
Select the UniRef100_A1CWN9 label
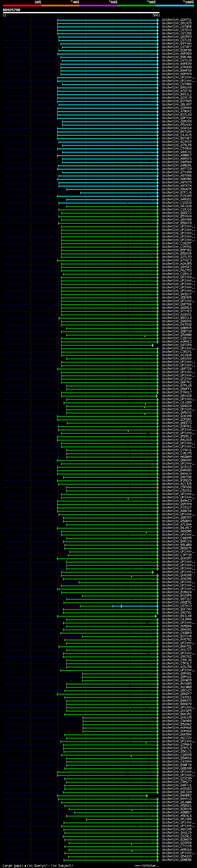click(176, 687)
